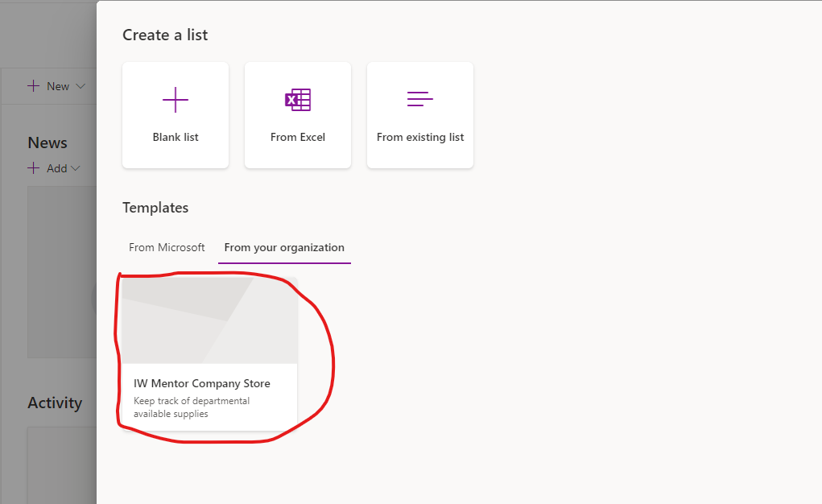The width and height of the screenshot is (822, 504).
Task: Click the New button in background page
Action: click(x=56, y=86)
